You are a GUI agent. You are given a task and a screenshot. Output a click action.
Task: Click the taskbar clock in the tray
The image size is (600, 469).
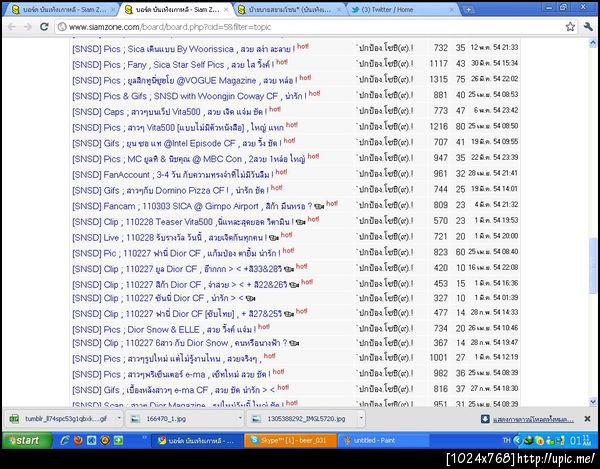tap(580, 440)
